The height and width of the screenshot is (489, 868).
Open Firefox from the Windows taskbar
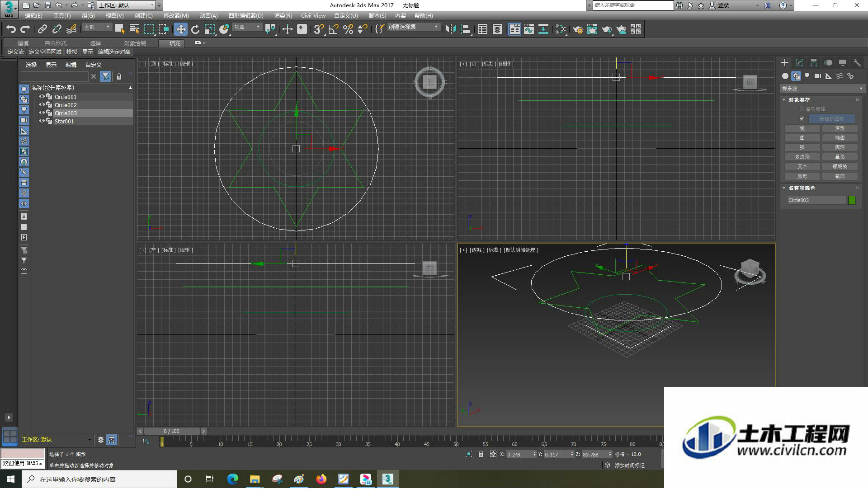(321, 479)
